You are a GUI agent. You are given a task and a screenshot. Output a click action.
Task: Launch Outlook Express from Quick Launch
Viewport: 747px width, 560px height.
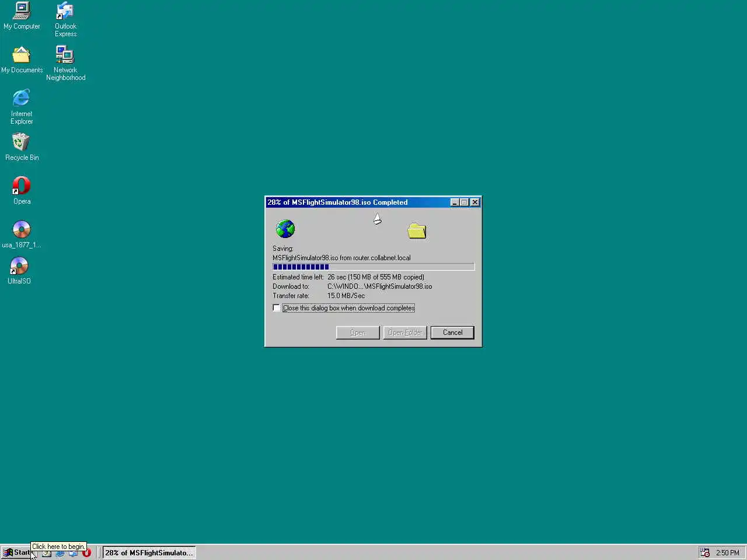pos(73,553)
